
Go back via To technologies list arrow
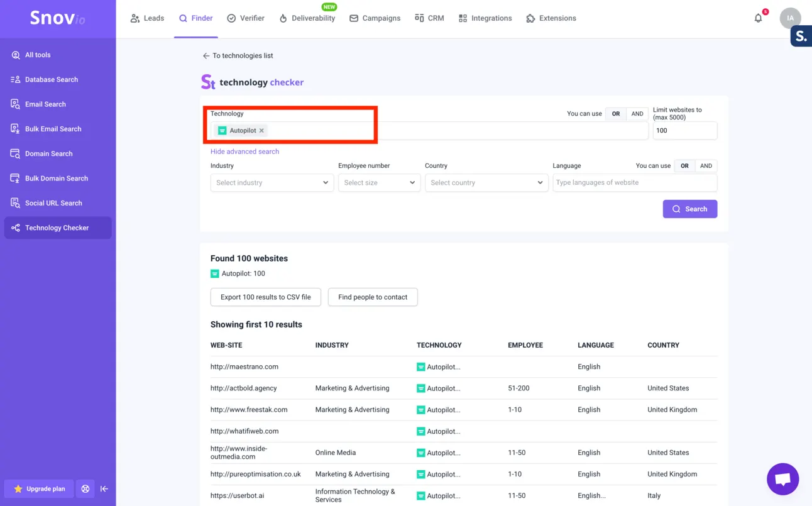tap(206, 56)
